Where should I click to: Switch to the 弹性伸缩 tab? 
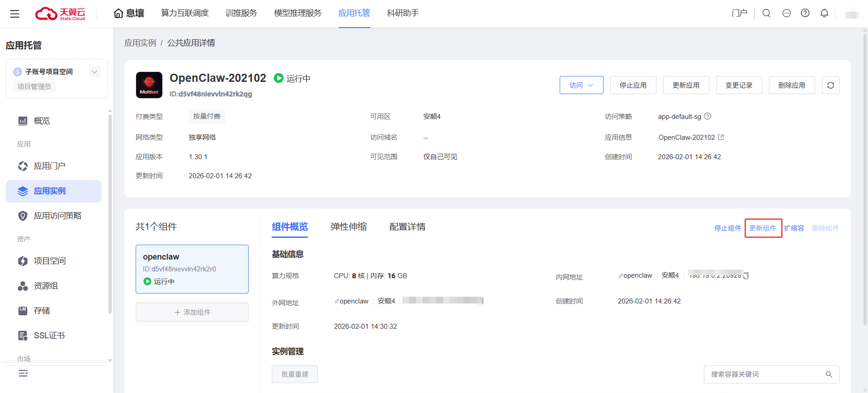(x=348, y=227)
